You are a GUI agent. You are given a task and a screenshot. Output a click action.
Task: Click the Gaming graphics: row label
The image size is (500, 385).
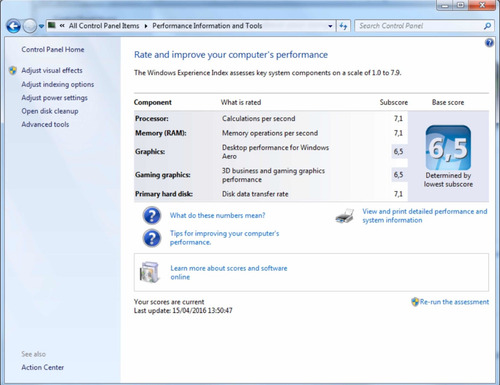163,175
